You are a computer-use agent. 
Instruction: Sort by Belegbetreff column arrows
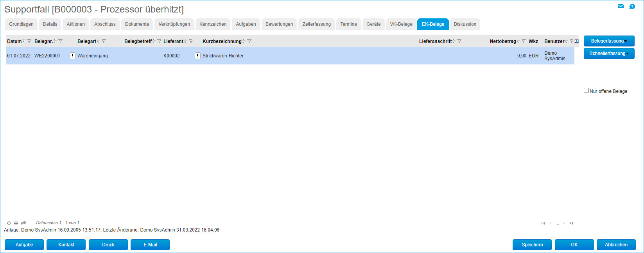click(154, 41)
